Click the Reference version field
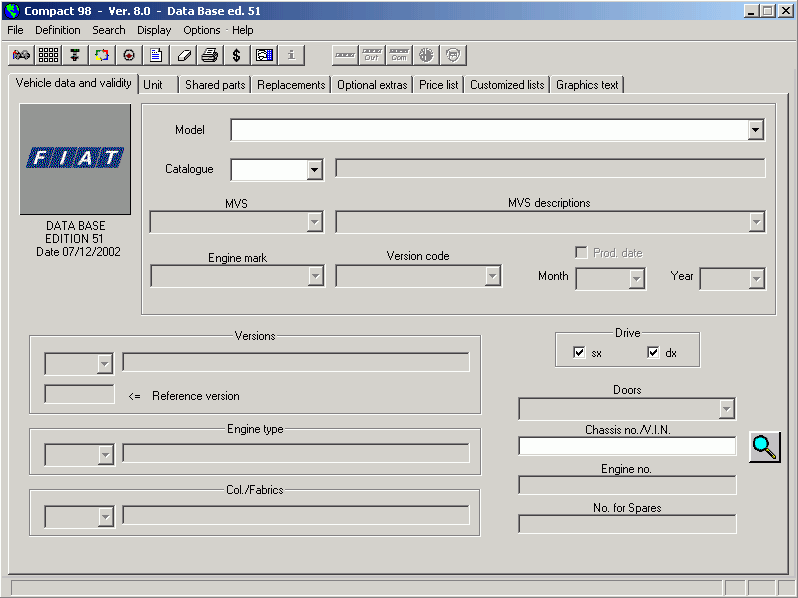 (x=79, y=394)
